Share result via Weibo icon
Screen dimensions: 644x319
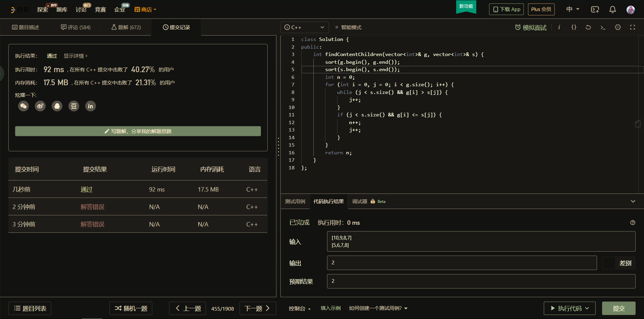click(40, 106)
